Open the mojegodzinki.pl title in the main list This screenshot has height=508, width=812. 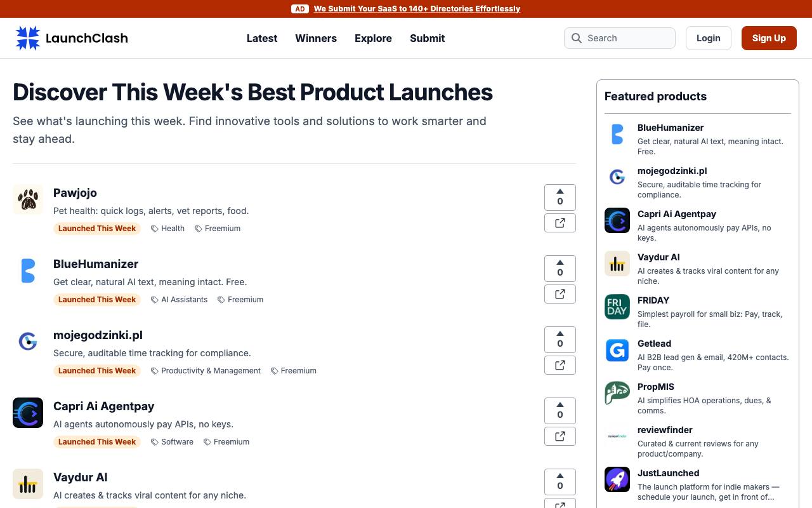pyautogui.click(x=98, y=335)
